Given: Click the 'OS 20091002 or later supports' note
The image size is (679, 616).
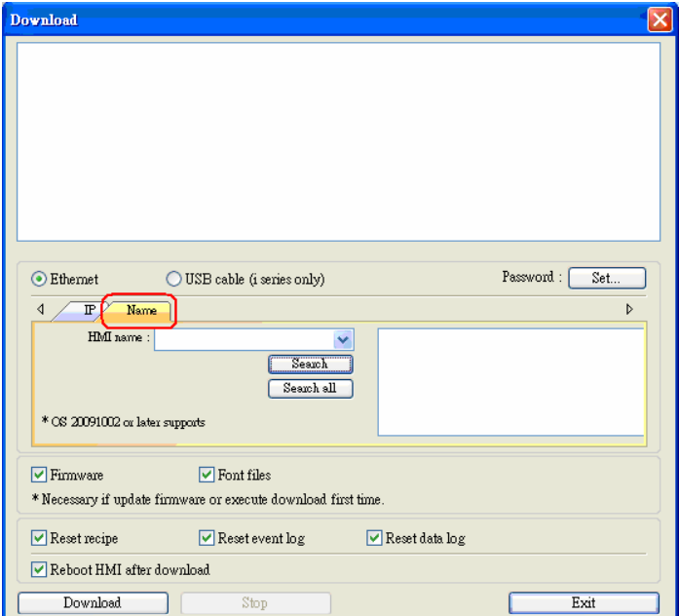Looking at the screenshot, I should (123, 422).
